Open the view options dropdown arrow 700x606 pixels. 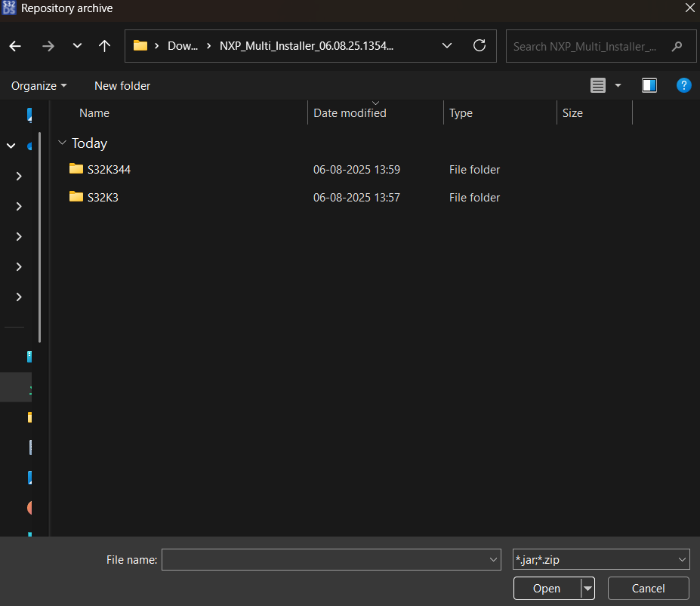click(x=618, y=85)
